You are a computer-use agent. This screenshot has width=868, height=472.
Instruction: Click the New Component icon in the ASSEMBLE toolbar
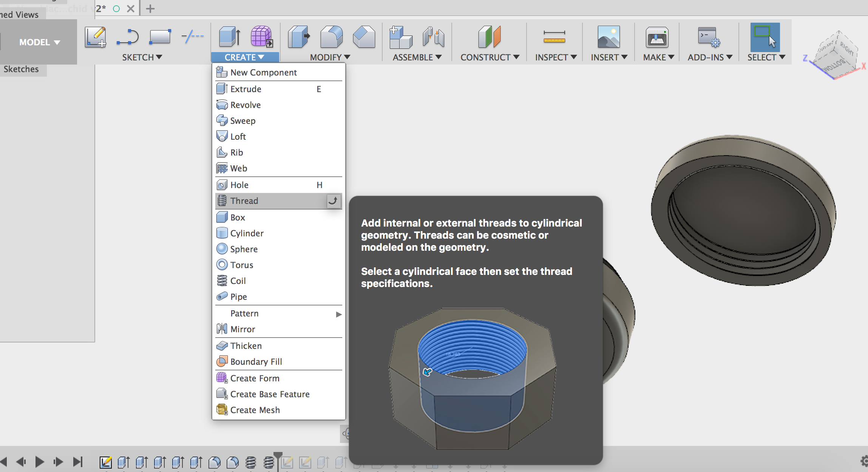[x=400, y=37]
